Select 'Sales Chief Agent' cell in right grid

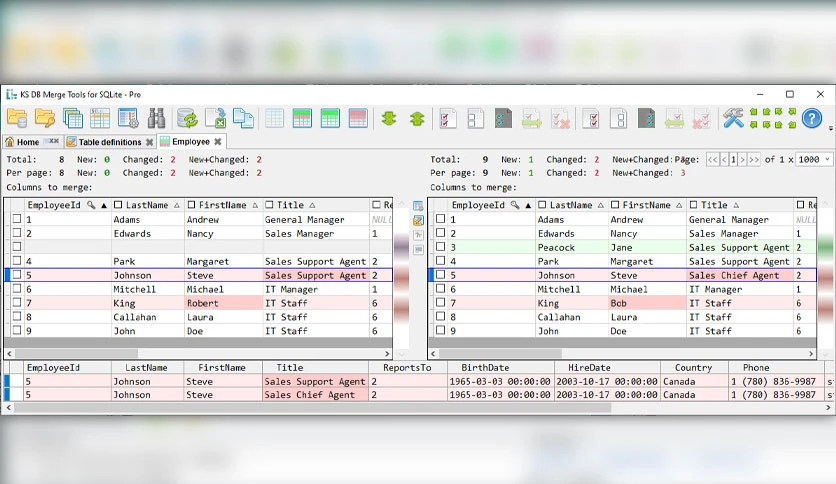coord(739,275)
